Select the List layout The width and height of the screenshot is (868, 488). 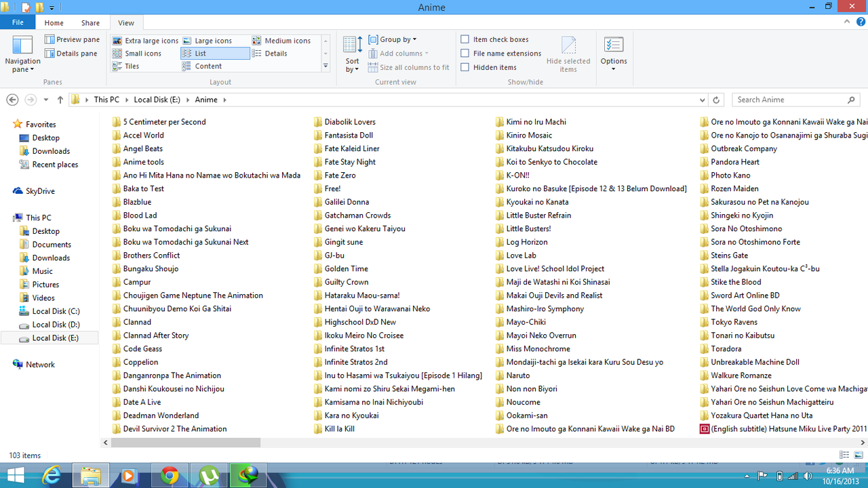pyautogui.click(x=215, y=54)
